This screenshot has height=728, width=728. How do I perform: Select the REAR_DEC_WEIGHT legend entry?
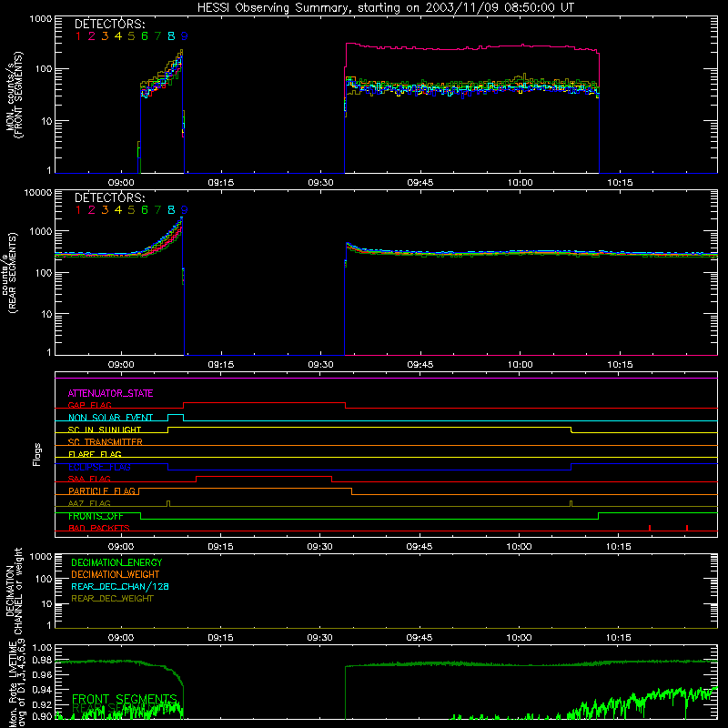coord(112,599)
